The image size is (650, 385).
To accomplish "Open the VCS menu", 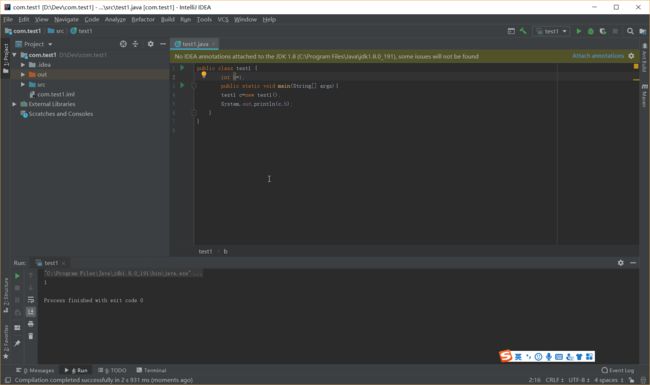I will (x=223, y=19).
